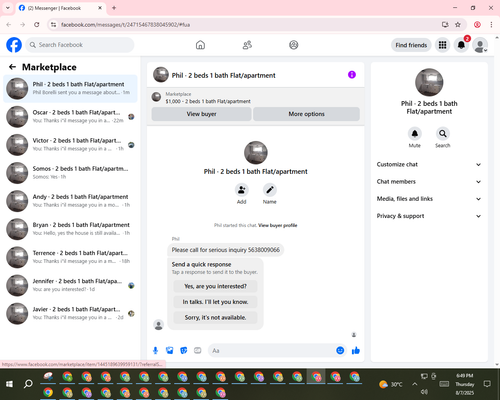Select the Messenger | Facebook browser tab
Image resolution: width=500 pixels, height=400 pixels.
pyautogui.click(x=61, y=8)
